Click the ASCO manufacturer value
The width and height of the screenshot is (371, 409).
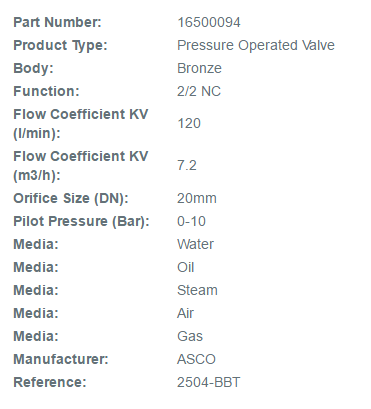point(196,359)
